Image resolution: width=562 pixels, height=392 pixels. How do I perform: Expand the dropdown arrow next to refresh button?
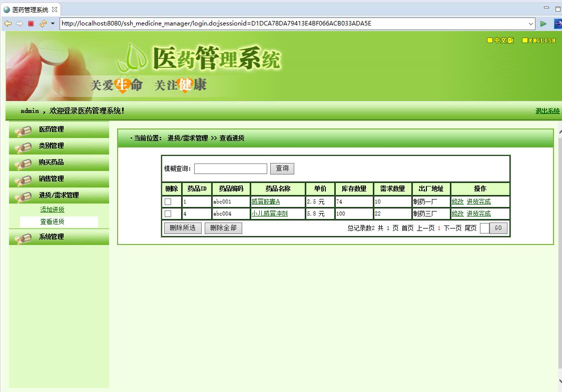52,23
